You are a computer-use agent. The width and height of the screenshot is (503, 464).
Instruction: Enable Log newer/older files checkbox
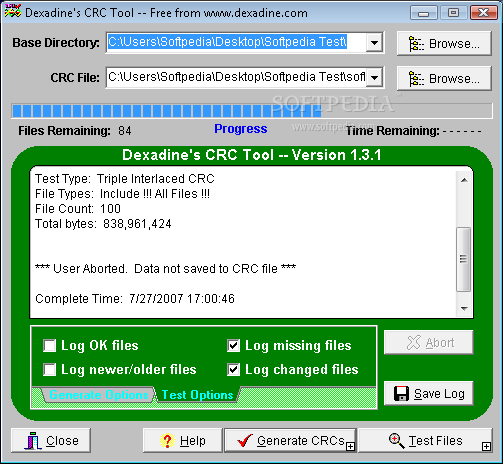coord(50,370)
